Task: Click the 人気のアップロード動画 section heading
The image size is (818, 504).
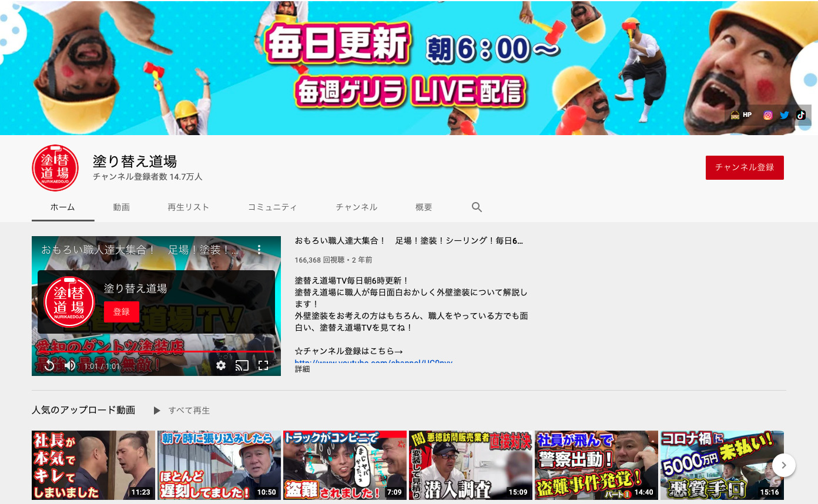Action: coord(83,410)
